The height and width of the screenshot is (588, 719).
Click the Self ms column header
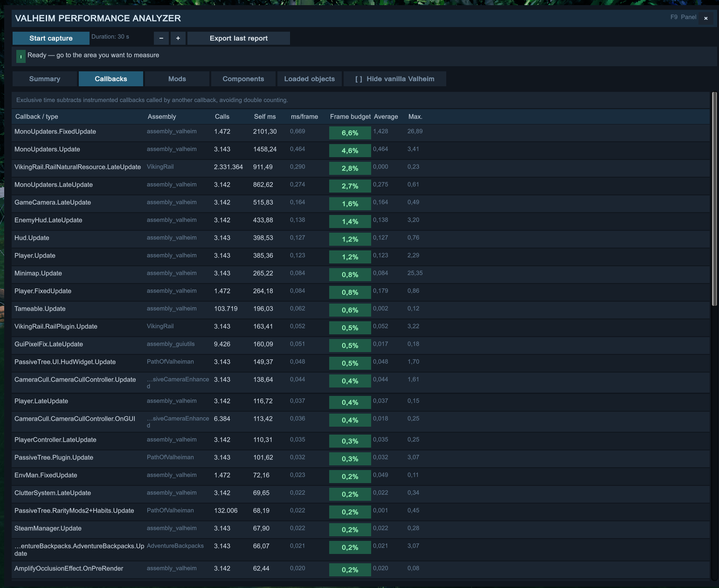point(265,117)
